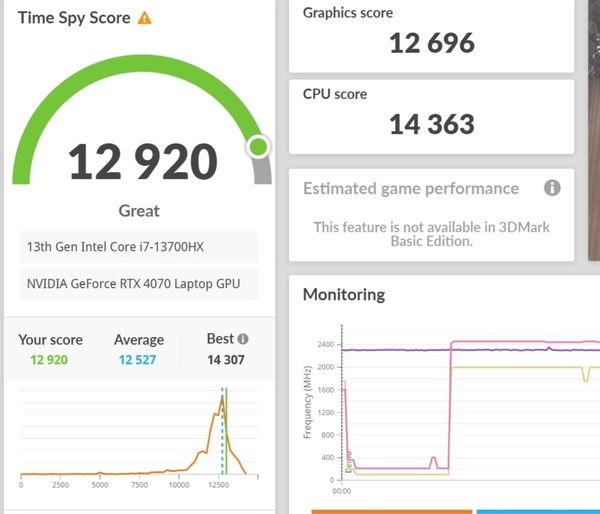Click the Best value 14 307

pyautogui.click(x=226, y=360)
